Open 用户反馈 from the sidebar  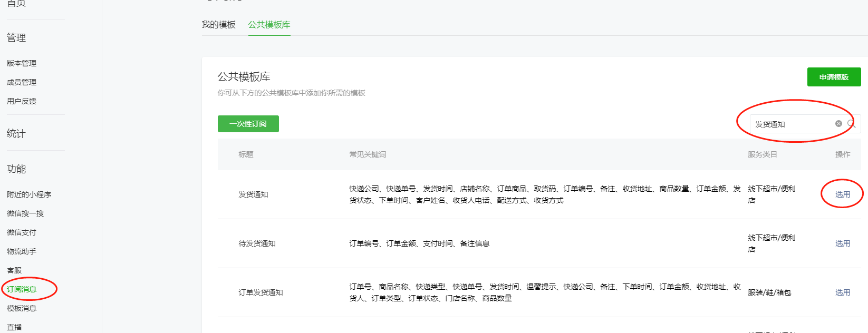tap(22, 101)
